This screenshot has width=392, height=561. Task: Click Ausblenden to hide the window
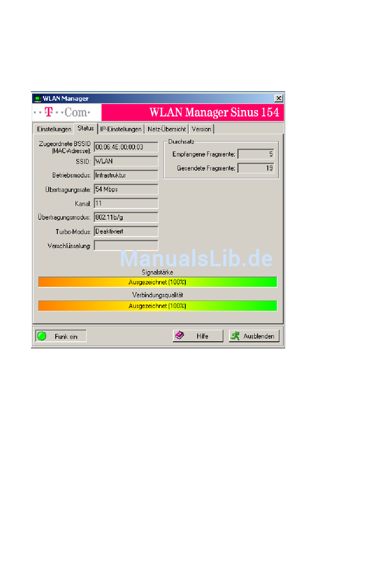(x=254, y=336)
